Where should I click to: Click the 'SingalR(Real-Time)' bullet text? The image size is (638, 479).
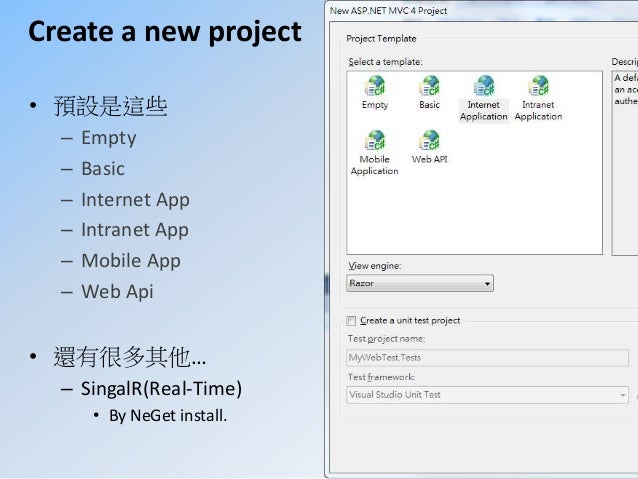tap(162, 389)
